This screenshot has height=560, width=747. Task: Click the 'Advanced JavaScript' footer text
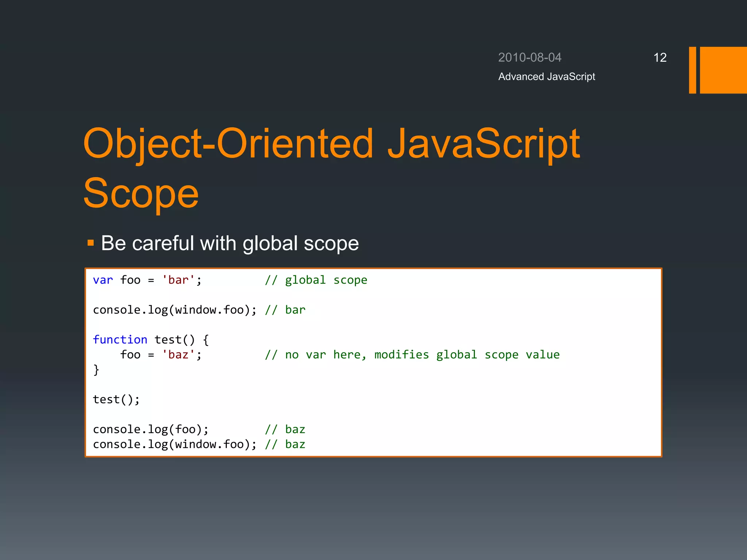546,77
